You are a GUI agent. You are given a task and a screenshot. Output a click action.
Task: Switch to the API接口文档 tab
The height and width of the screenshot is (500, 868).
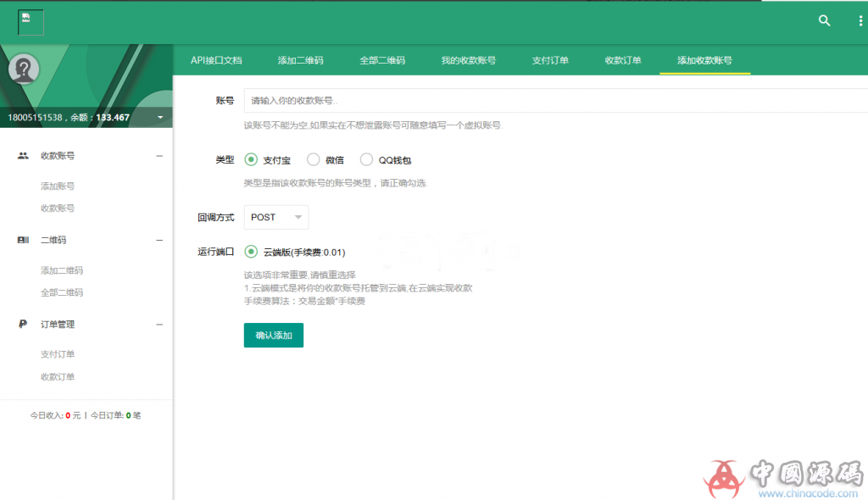click(215, 59)
